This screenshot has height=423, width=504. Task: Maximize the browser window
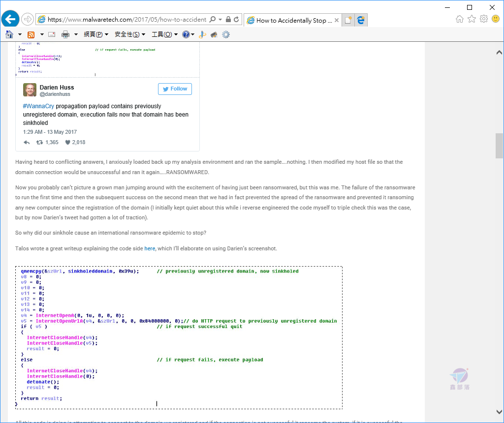point(469,7)
